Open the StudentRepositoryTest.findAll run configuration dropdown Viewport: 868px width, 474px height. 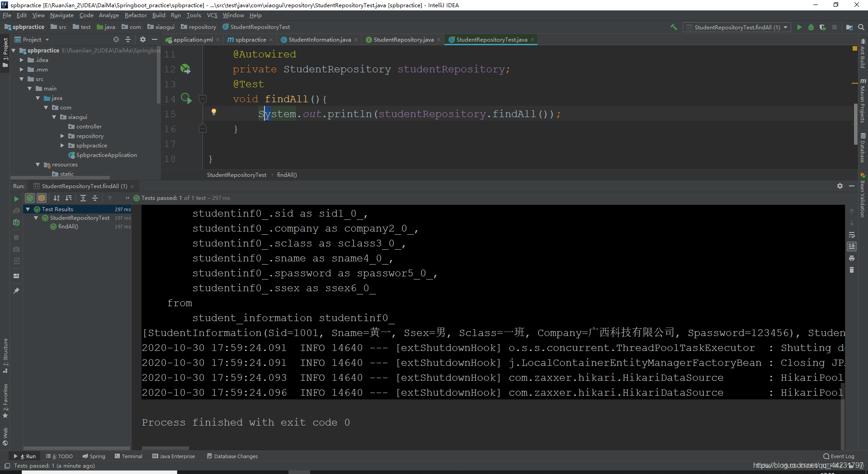737,27
